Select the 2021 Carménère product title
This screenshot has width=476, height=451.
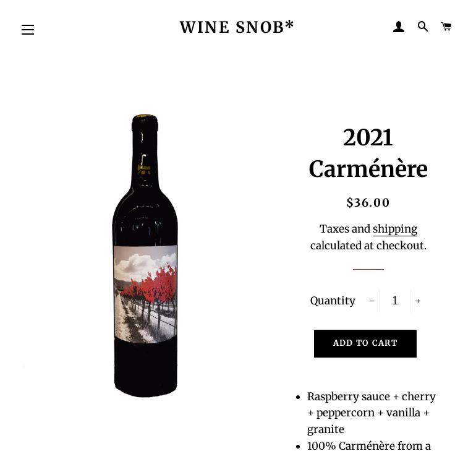tap(368, 153)
